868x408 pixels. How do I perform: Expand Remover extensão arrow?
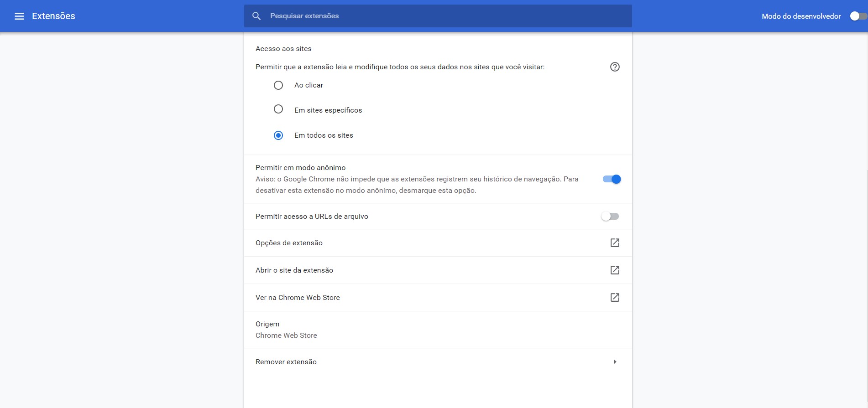615,362
